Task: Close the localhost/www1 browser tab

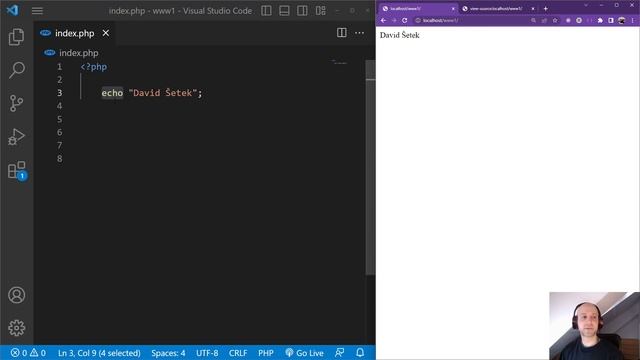Action: click(x=453, y=9)
